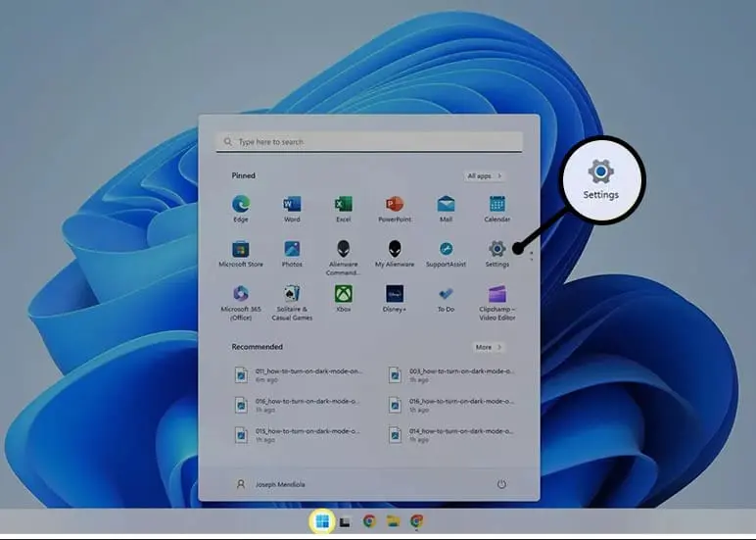
Task: Launch the My Alienware app
Action: pos(395,254)
